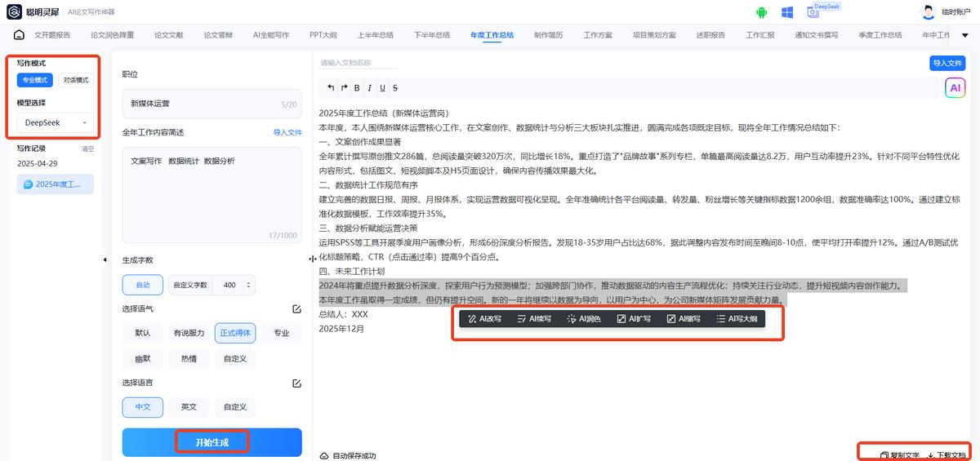Click the undo arrow in editor toolbar

[x=331, y=88]
